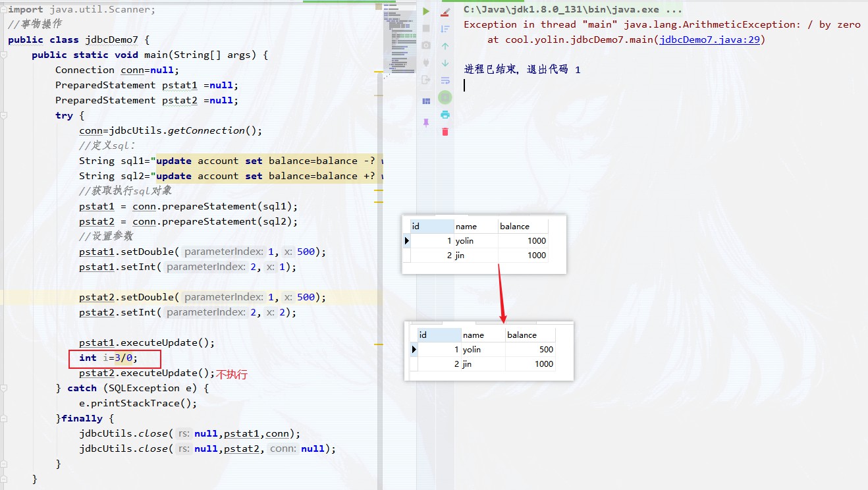This screenshot has height=490, width=868.
Task: Clear console with red trash icon
Action: (x=445, y=132)
